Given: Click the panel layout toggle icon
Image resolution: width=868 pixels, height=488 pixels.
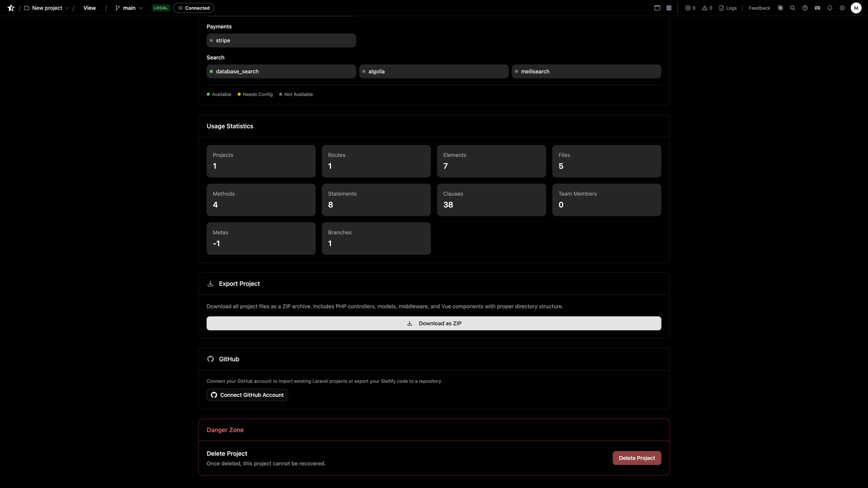Looking at the screenshot, I should click(656, 8).
